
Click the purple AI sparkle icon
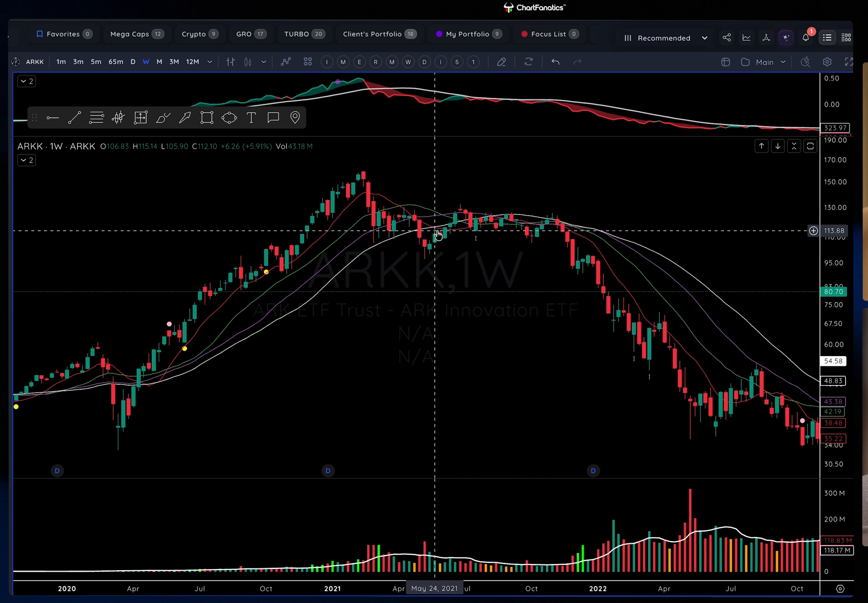click(786, 37)
